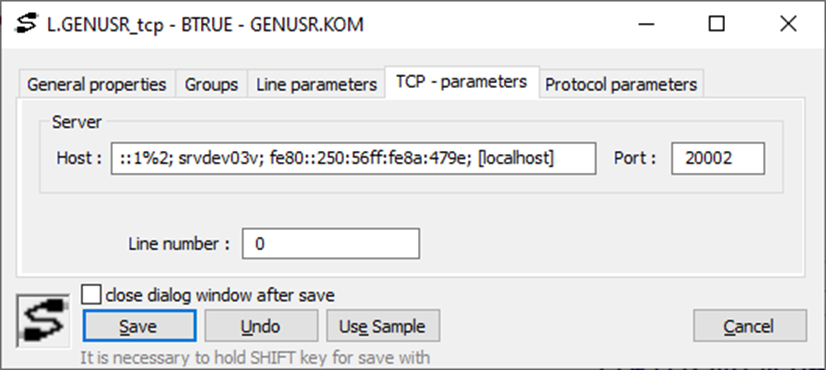Focus the Host address input field
This screenshot has height=370, width=826.
[x=353, y=158]
